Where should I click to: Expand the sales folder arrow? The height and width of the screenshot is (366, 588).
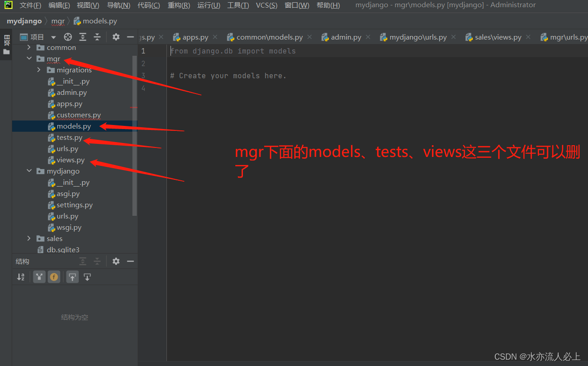(x=29, y=238)
